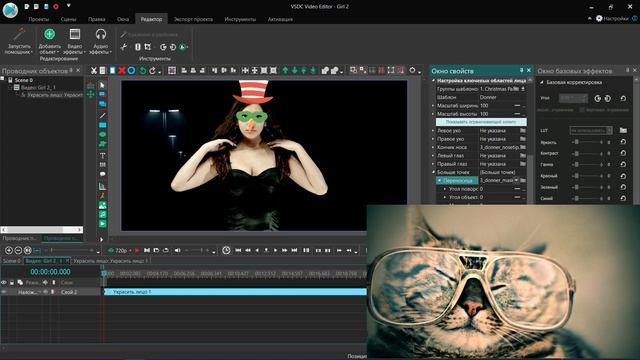Select the Text tool in the vertical toolbar
Screen dimensions: 640x360
tap(102, 155)
